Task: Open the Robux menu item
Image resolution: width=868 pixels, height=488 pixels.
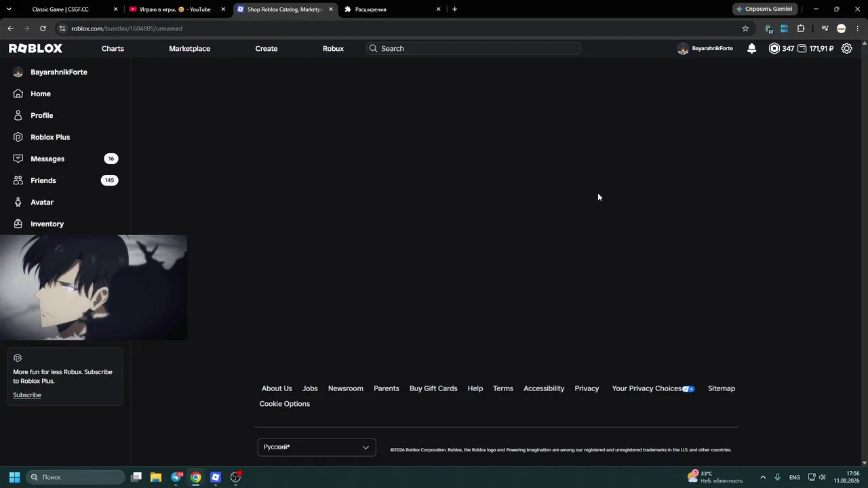Action: pyautogui.click(x=333, y=49)
